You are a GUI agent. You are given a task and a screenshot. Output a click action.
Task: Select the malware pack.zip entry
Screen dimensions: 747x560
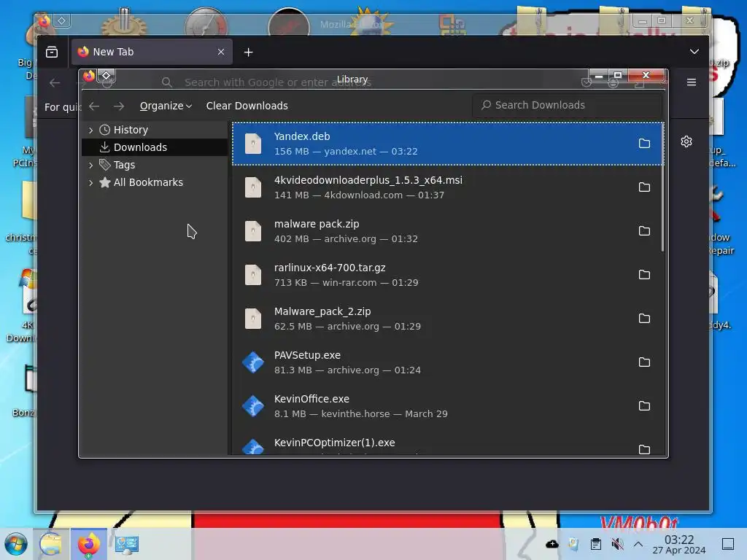coord(447,231)
